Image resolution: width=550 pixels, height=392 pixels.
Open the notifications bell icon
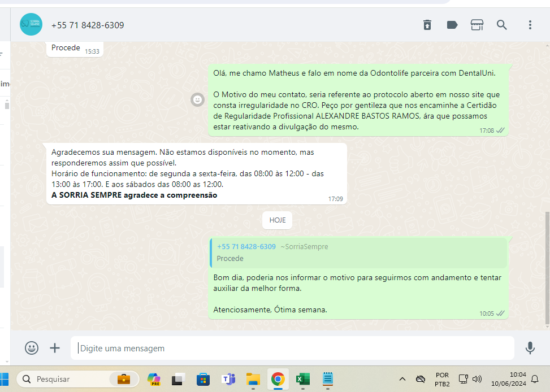coord(535,379)
